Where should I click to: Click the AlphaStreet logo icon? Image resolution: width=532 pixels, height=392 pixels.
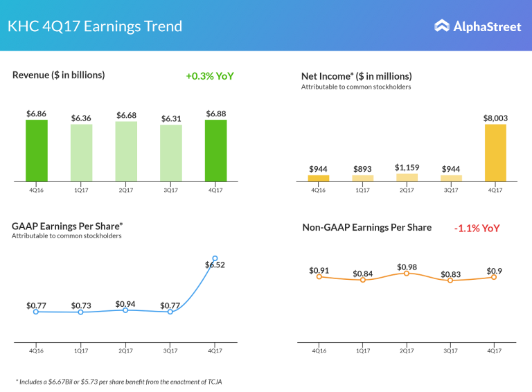(442, 26)
